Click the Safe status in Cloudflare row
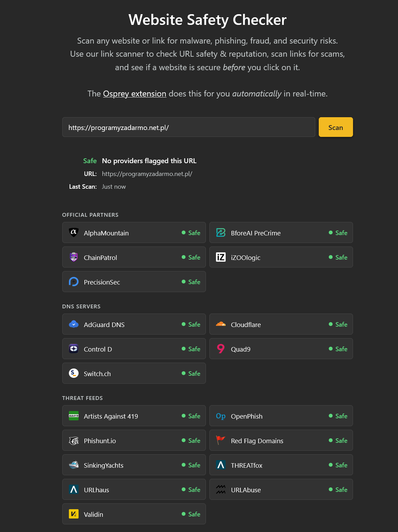The image size is (398, 532). (338, 325)
